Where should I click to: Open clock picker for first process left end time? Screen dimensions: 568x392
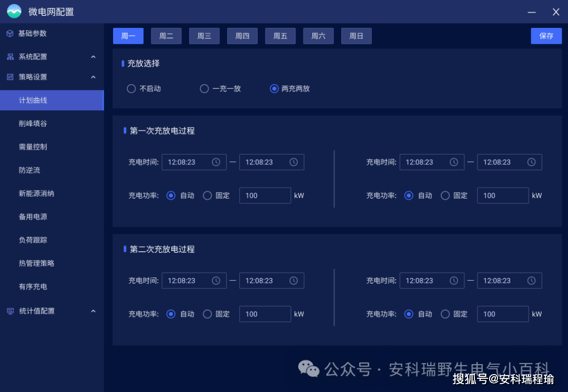tap(293, 162)
